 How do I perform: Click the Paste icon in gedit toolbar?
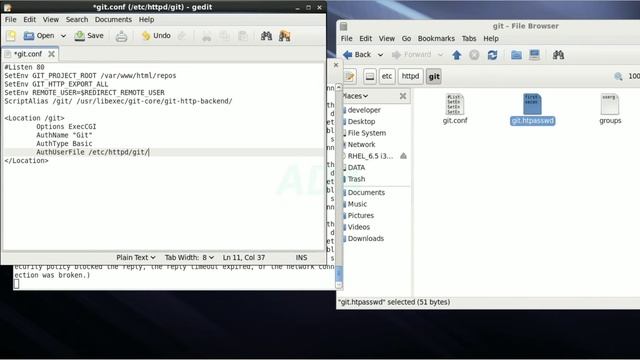(x=243, y=36)
